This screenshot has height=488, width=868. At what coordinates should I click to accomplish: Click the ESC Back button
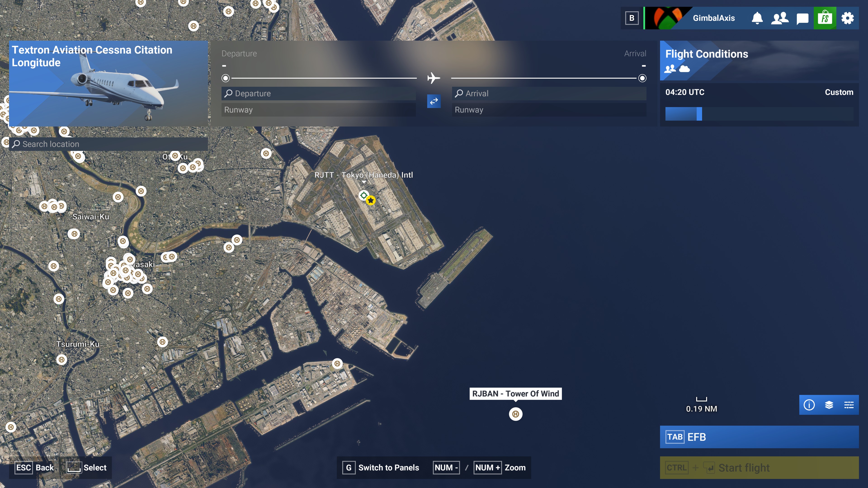click(35, 467)
